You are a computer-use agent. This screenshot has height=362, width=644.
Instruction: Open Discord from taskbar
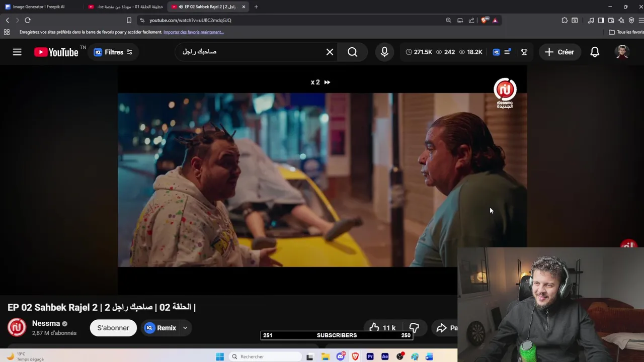pyautogui.click(x=341, y=356)
